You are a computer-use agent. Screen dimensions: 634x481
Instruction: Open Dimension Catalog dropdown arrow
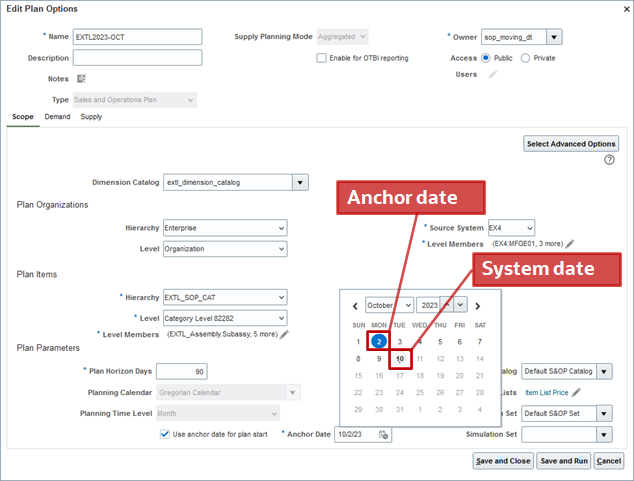pos(300,182)
